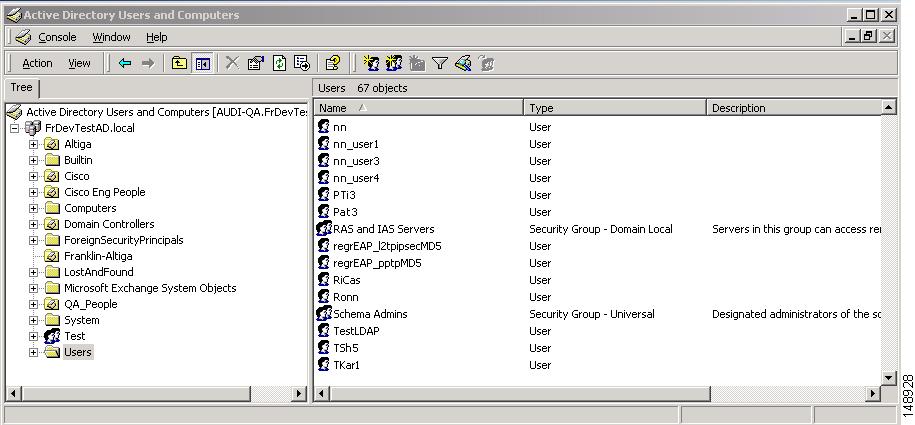Expand the Users folder node

pyautogui.click(x=33, y=352)
